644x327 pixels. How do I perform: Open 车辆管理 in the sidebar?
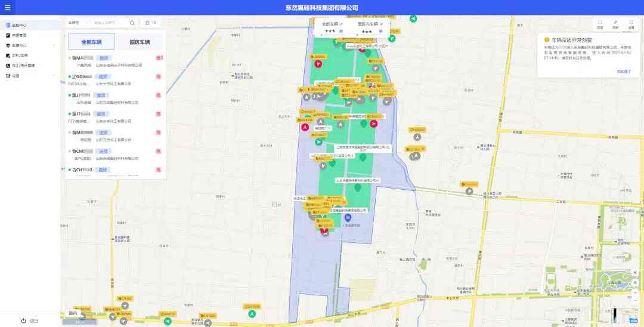pyautogui.click(x=19, y=35)
